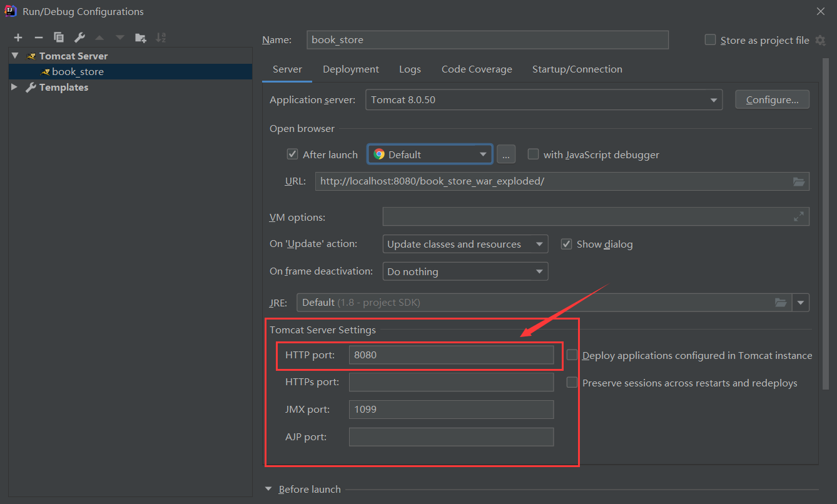Sort configurations alphabetically
This screenshot has width=837, height=504.
pyautogui.click(x=161, y=38)
